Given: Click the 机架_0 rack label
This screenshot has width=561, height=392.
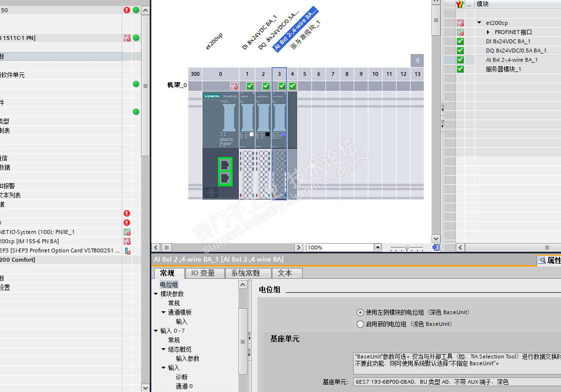Looking at the screenshot, I should coord(177,85).
